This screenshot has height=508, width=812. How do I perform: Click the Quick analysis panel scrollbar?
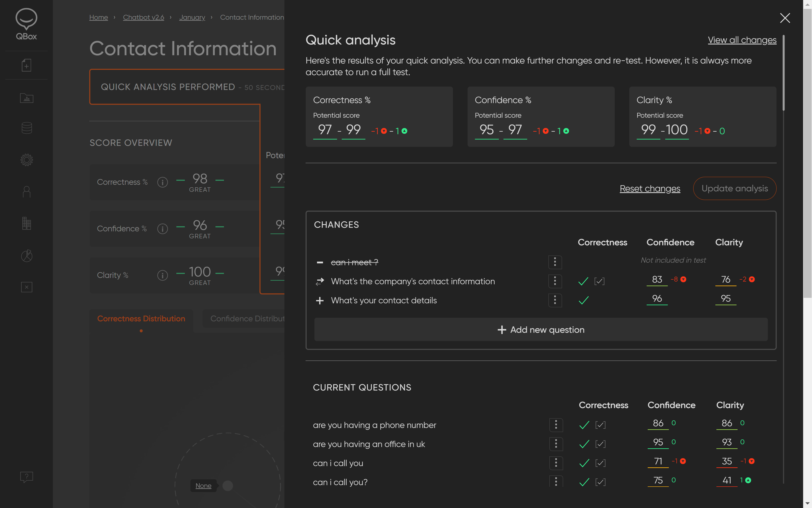click(784, 73)
